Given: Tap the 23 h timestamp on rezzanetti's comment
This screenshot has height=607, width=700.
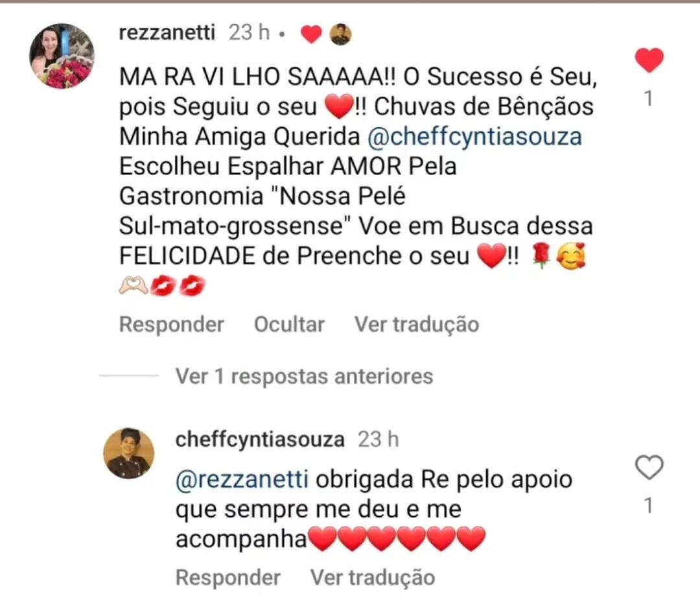Looking at the screenshot, I should pyautogui.click(x=249, y=32).
